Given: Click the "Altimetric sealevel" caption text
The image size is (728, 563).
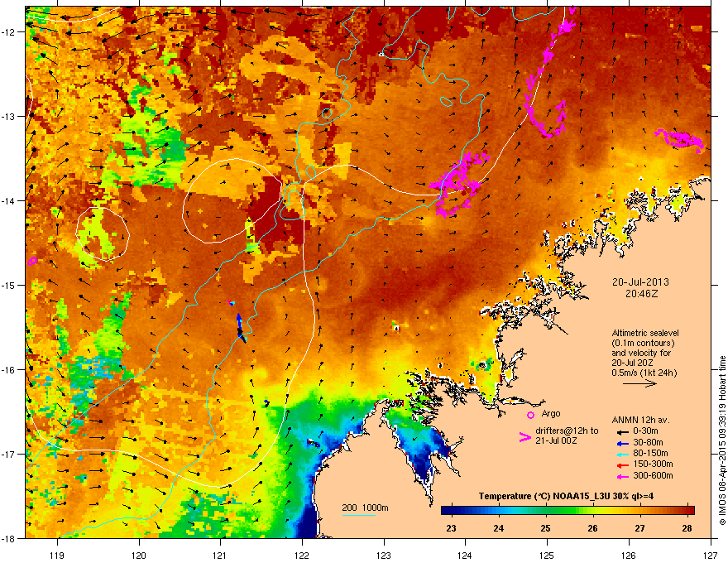Looking at the screenshot, I should (645, 333).
